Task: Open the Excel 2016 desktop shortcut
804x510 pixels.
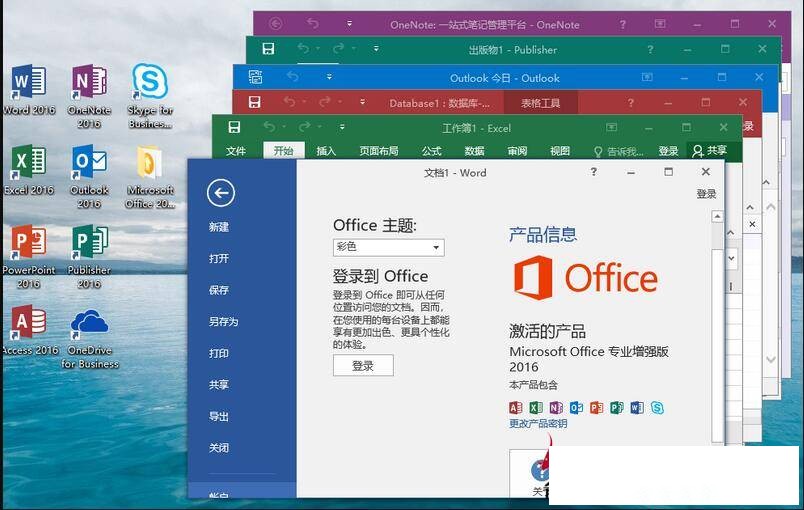Action: pos(29,169)
